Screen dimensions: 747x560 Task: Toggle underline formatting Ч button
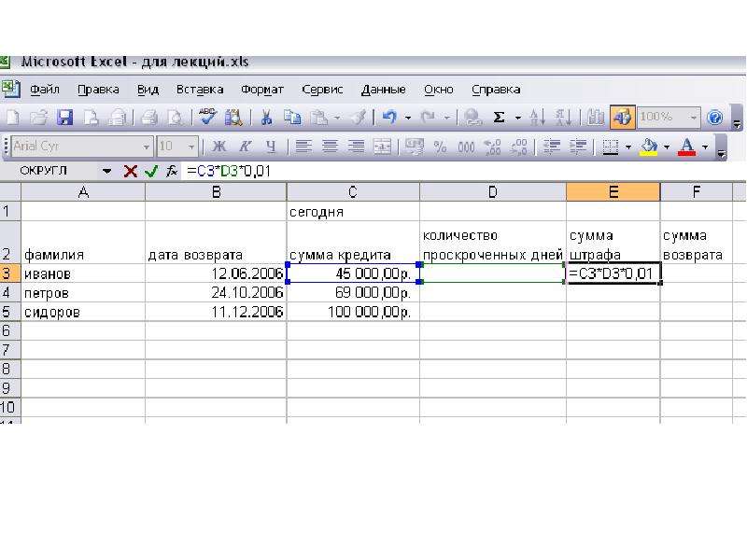pyautogui.click(x=271, y=147)
